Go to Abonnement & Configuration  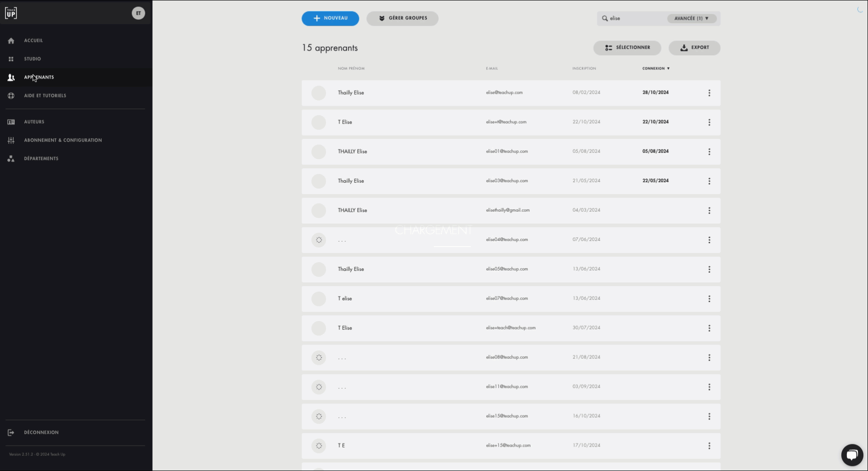(x=63, y=140)
